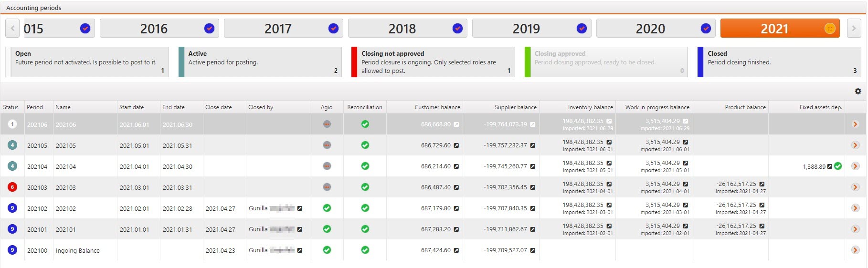The height and width of the screenshot is (268, 868).
Task: Switch to the 2016 year tab
Action: [x=154, y=29]
